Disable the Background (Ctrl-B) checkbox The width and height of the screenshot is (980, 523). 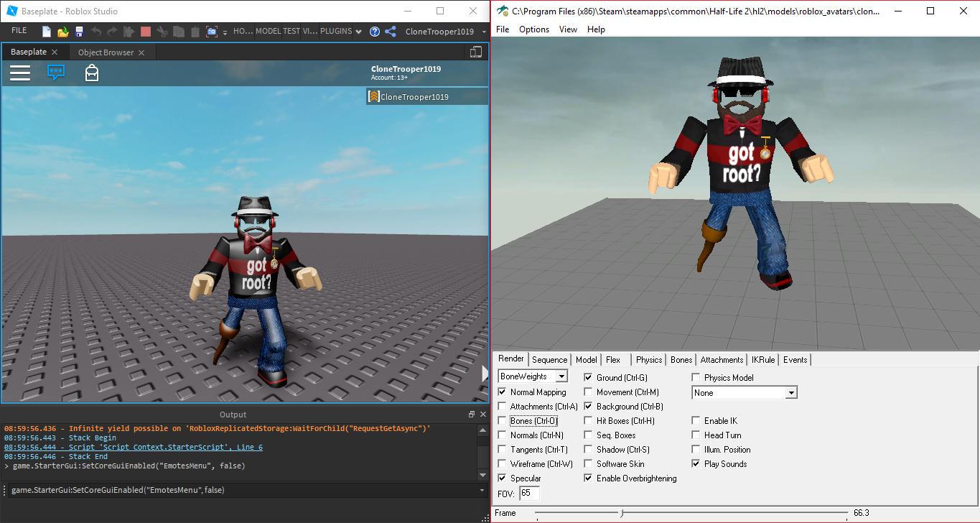(x=588, y=407)
